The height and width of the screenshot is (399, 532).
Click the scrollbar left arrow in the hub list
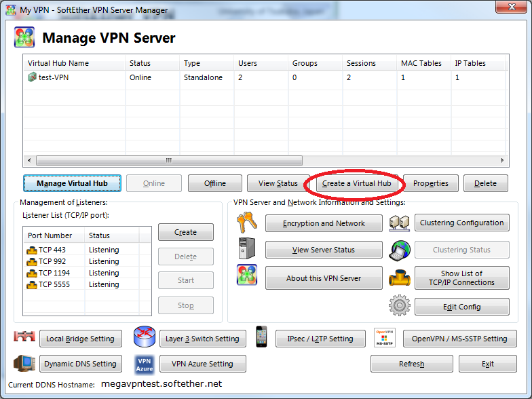(29, 160)
